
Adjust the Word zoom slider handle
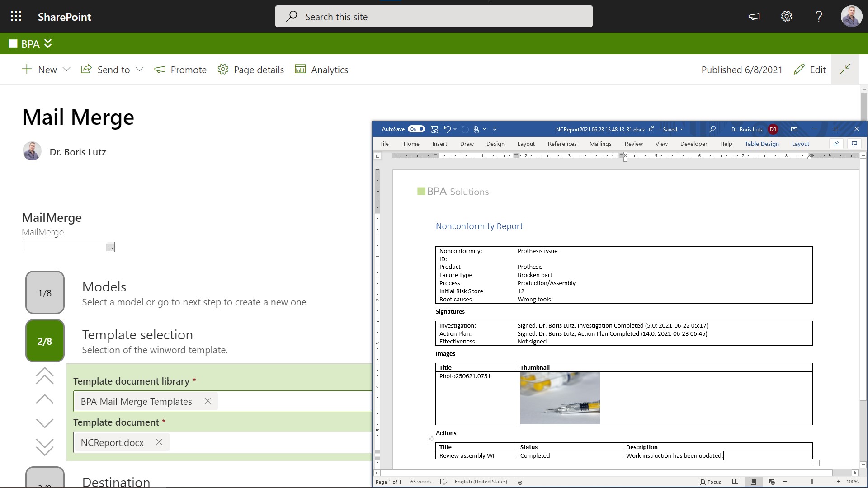click(x=812, y=482)
